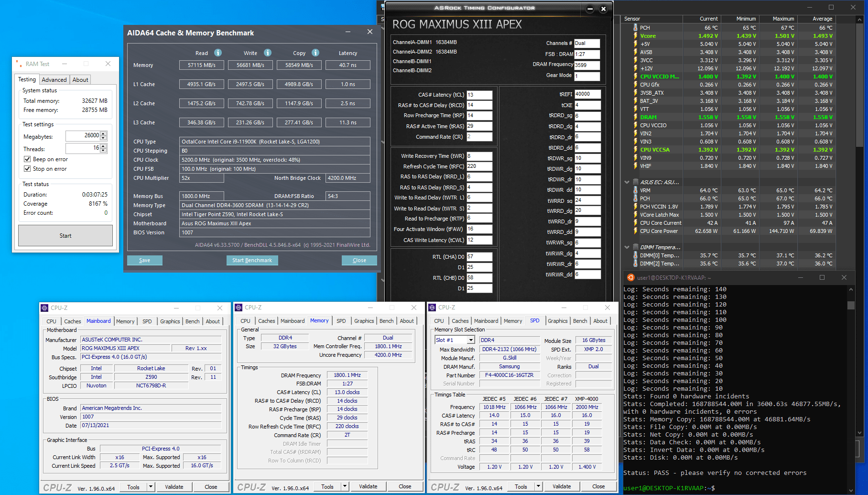
Task: Click Close button in CPU-Z SPD window
Action: pyautogui.click(x=598, y=487)
